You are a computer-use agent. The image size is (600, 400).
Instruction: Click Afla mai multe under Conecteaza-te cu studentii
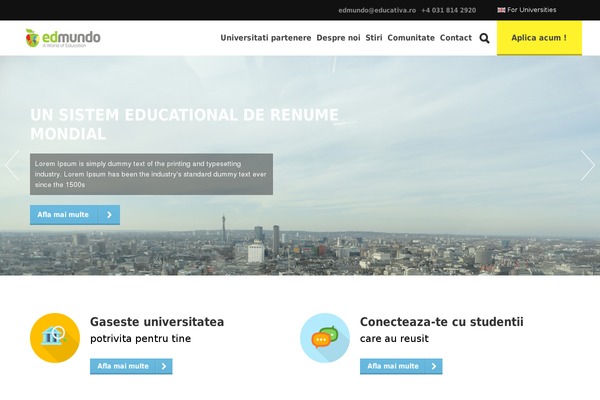(401, 367)
